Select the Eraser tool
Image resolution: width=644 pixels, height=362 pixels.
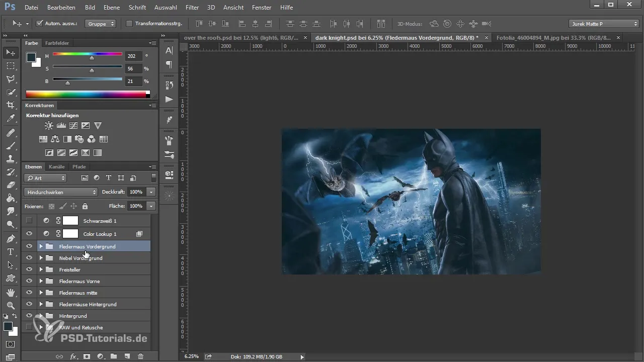coord(11,185)
